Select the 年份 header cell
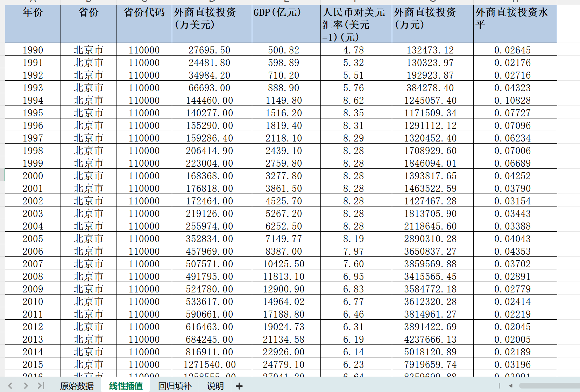Screen dimensions: 580x392 coord(33,24)
